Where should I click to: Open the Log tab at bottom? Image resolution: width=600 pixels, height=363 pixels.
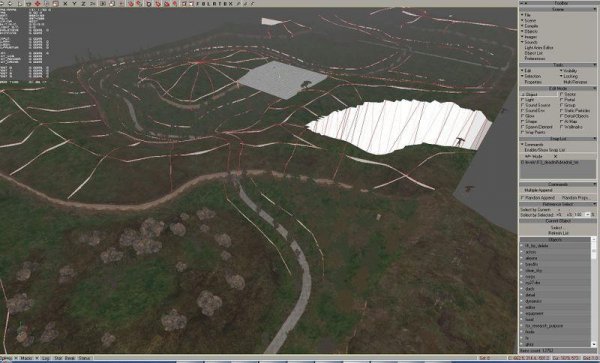pyautogui.click(x=46, y=358)
